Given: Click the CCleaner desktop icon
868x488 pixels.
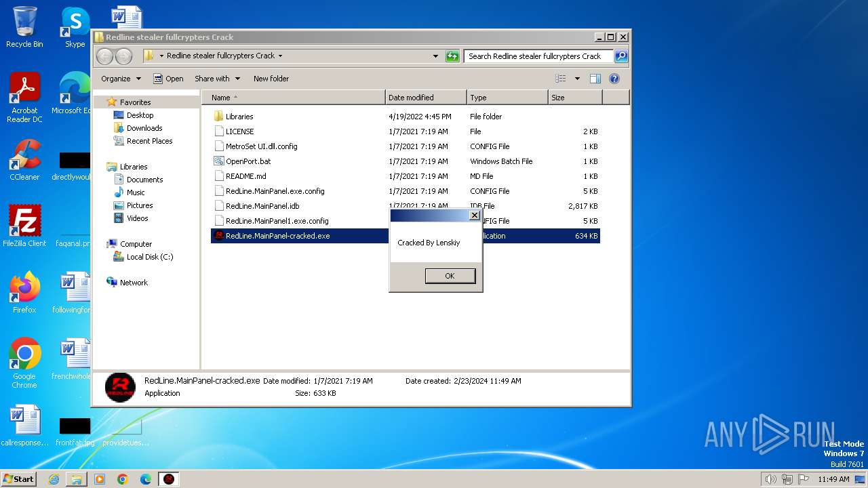Looking at the screenshot, I should [24, 160].
